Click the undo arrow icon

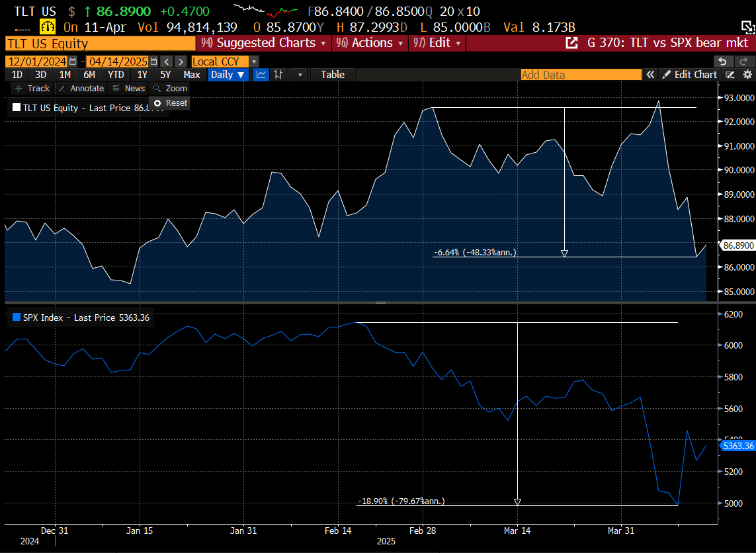pyautogui.click(x=722, y=62)
